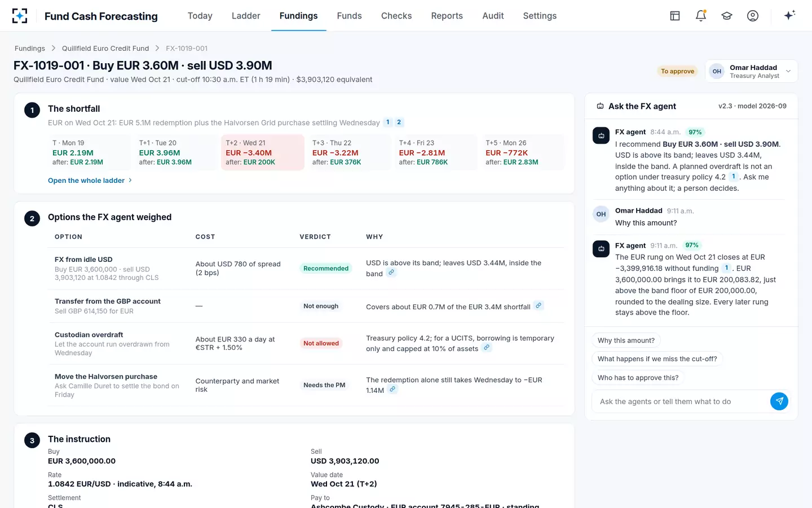Open the layout panel icon

click(x=675, y=16)
